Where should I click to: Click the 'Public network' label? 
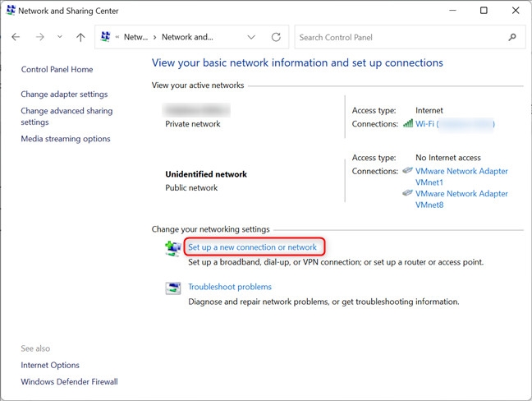coord(191,188)
